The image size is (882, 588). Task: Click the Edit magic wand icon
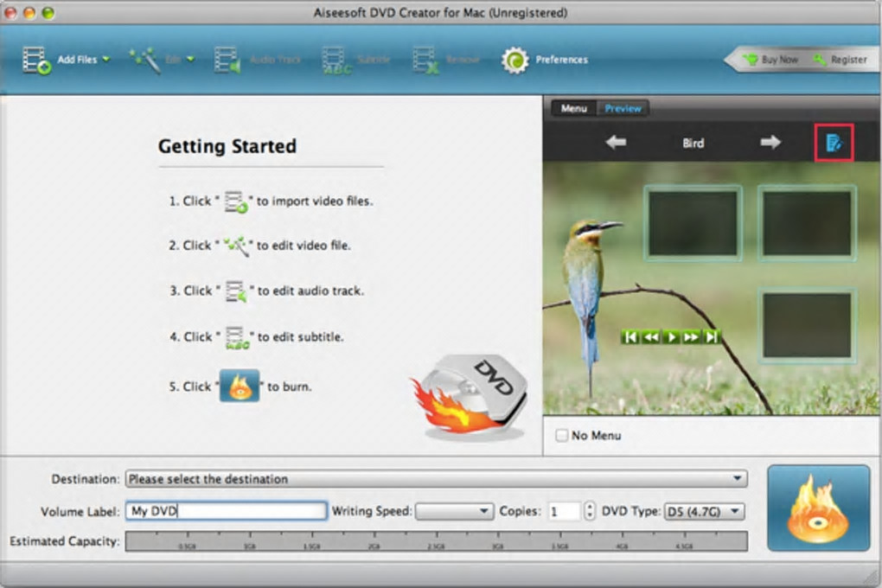[145, 61]
